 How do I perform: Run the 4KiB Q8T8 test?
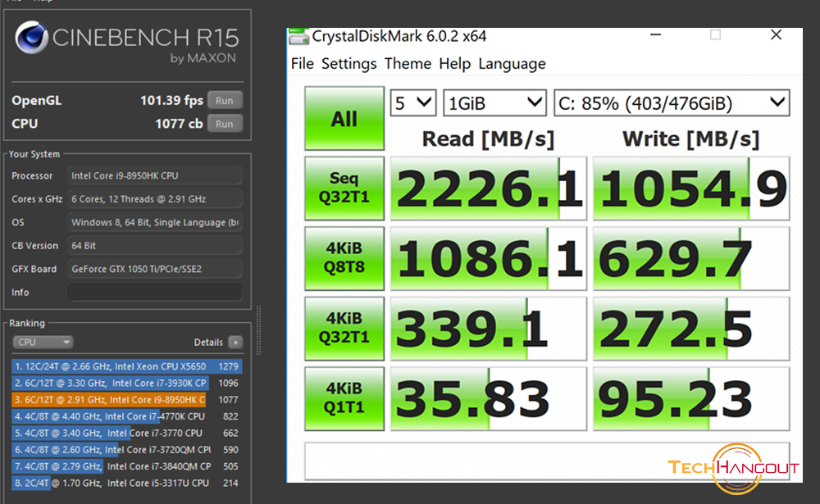tap(344, 258)
